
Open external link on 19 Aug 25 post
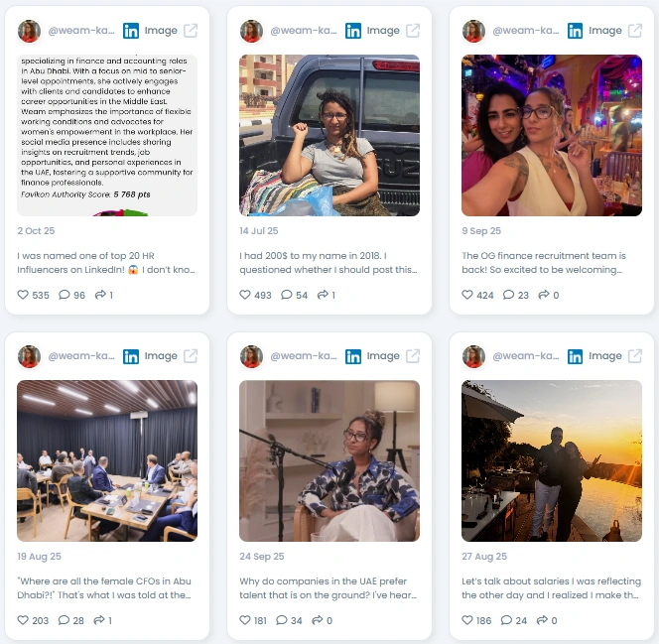click(191, 356)
